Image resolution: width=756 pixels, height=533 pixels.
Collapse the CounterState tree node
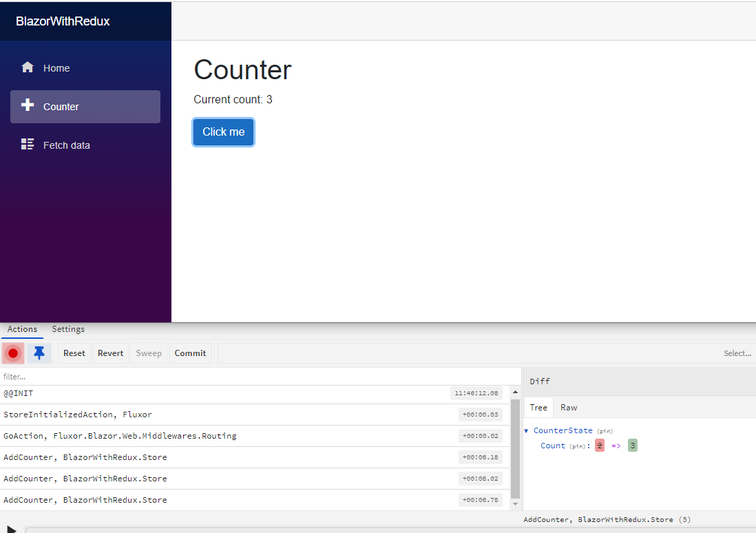click(527, 430)
